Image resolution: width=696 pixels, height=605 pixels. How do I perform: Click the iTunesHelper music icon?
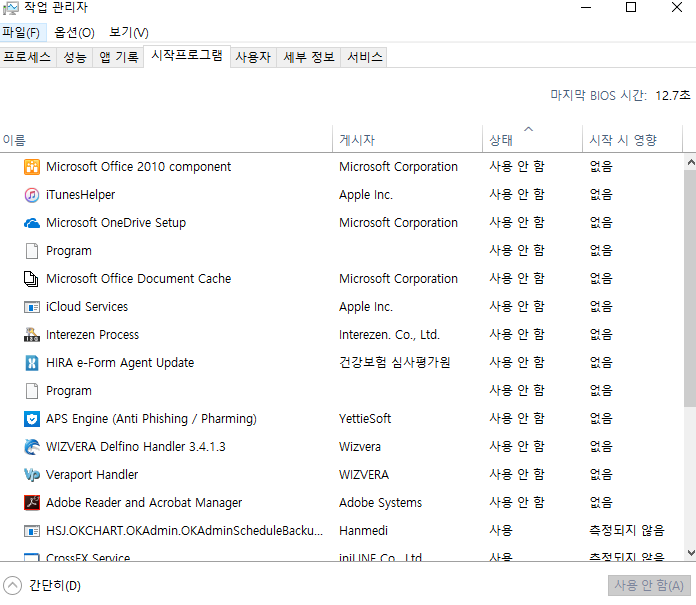click(32, 195)
